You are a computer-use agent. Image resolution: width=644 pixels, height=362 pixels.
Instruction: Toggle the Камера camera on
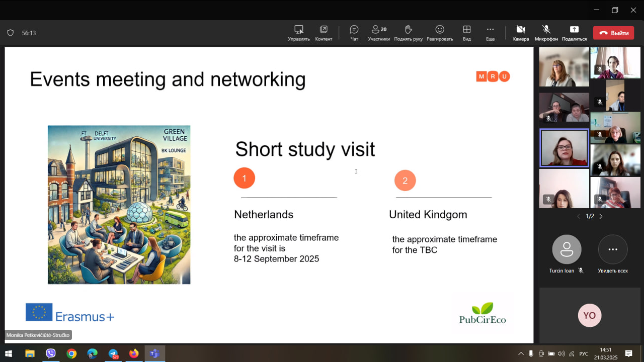tap(521, 33)
